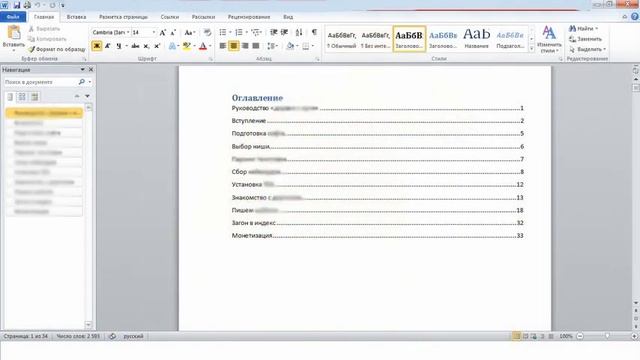Pick highlight color marker
This screenshot has width=640, height=360.
click(x=187, y=46)
